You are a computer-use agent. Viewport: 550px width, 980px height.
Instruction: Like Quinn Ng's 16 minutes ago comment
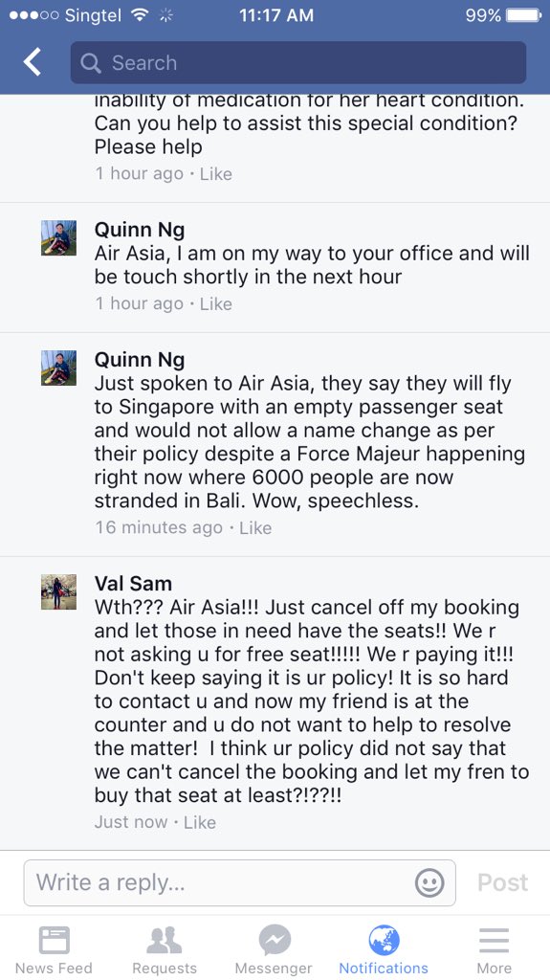pyautogui.click(x=255, y=527)
